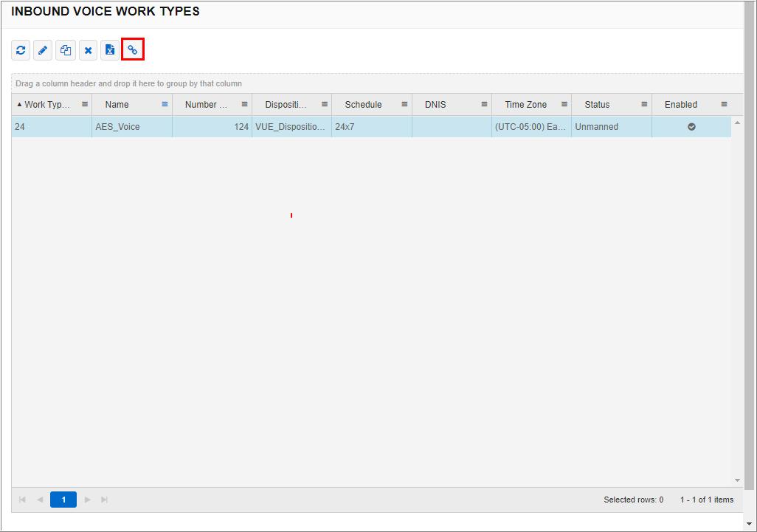Export the grid to Excel
The image size is (757, 532).
point(110,50)
